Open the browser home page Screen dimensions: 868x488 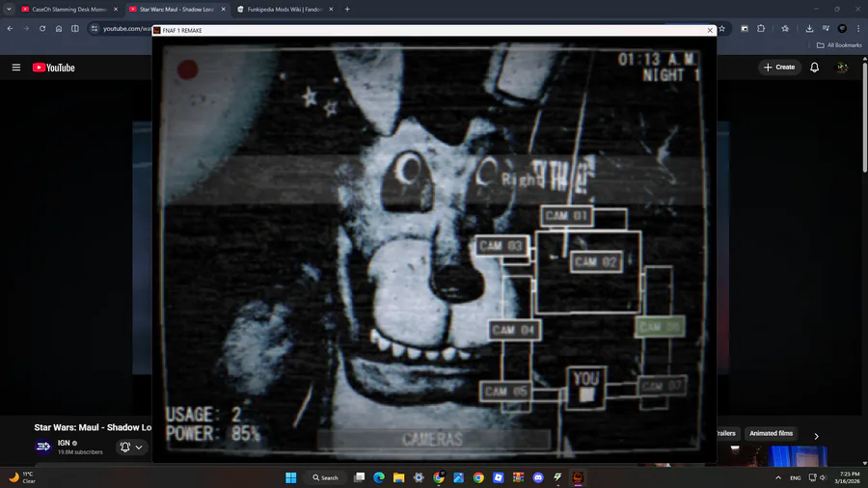59,28
